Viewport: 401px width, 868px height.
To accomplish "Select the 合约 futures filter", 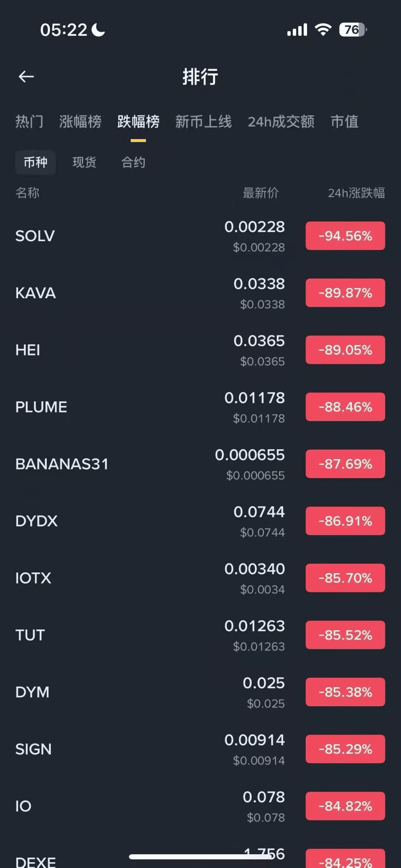I will pos(133,162).
